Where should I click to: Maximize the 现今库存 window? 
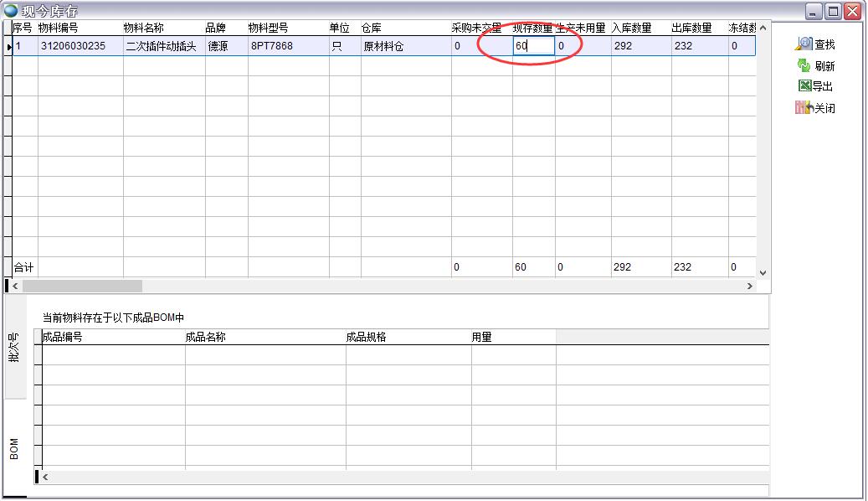833,11
